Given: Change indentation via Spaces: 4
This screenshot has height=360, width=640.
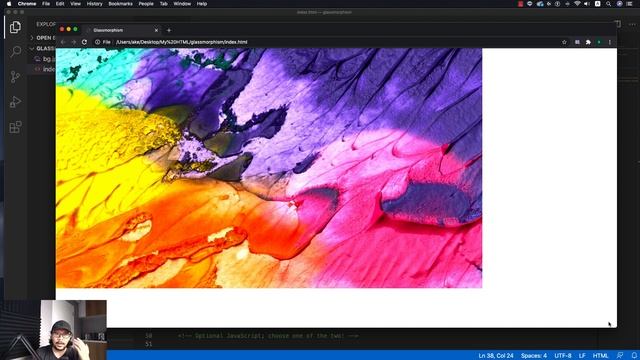Looking at the screenshot, I should point(534,356).
